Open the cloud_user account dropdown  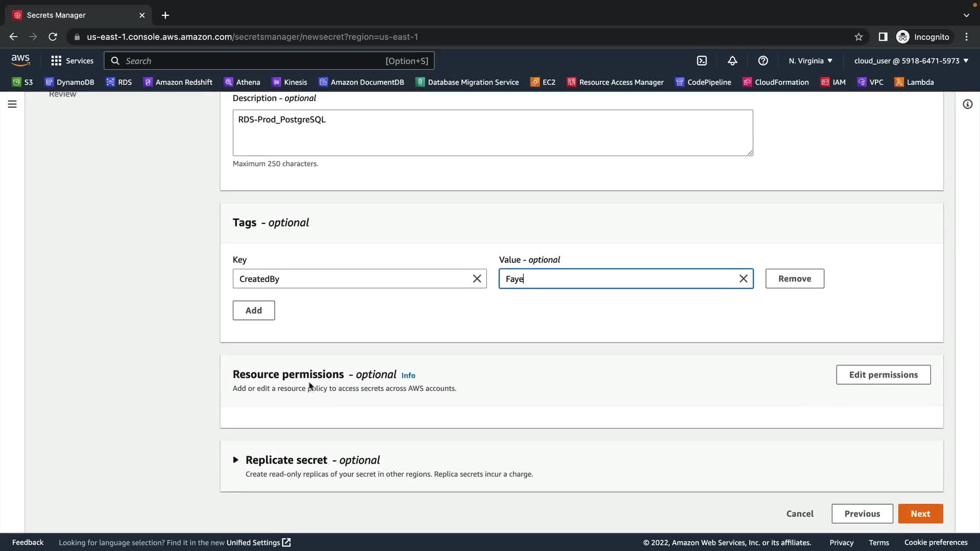911,61
